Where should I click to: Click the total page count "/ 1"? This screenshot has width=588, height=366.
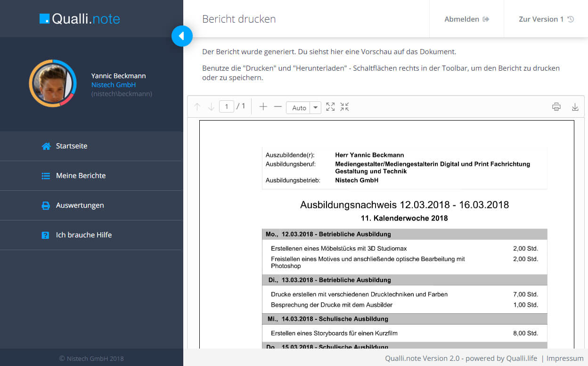[x=241, y=107]
